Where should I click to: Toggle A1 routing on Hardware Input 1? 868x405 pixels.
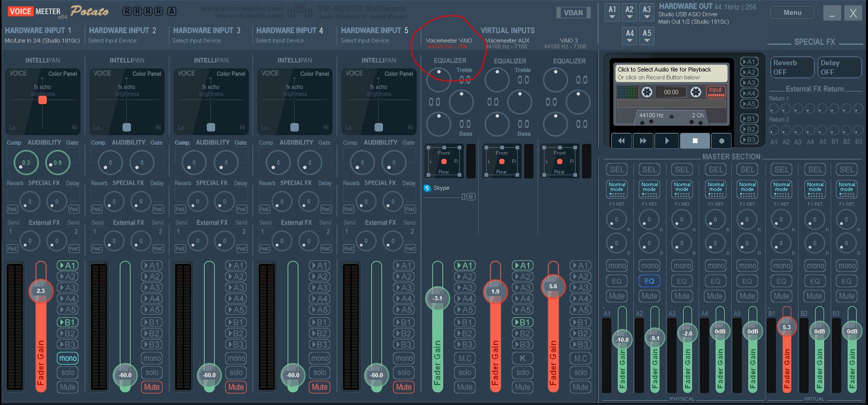point(67,266)
